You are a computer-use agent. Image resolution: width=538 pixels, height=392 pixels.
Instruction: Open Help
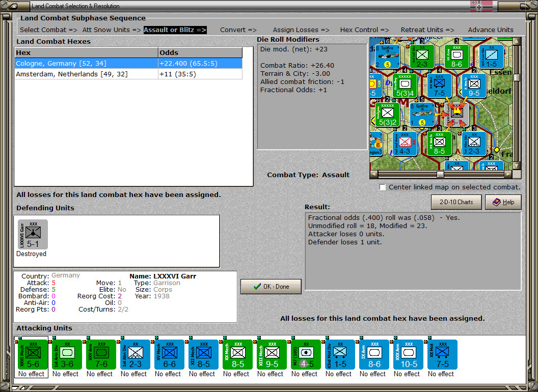coord(503,202)
